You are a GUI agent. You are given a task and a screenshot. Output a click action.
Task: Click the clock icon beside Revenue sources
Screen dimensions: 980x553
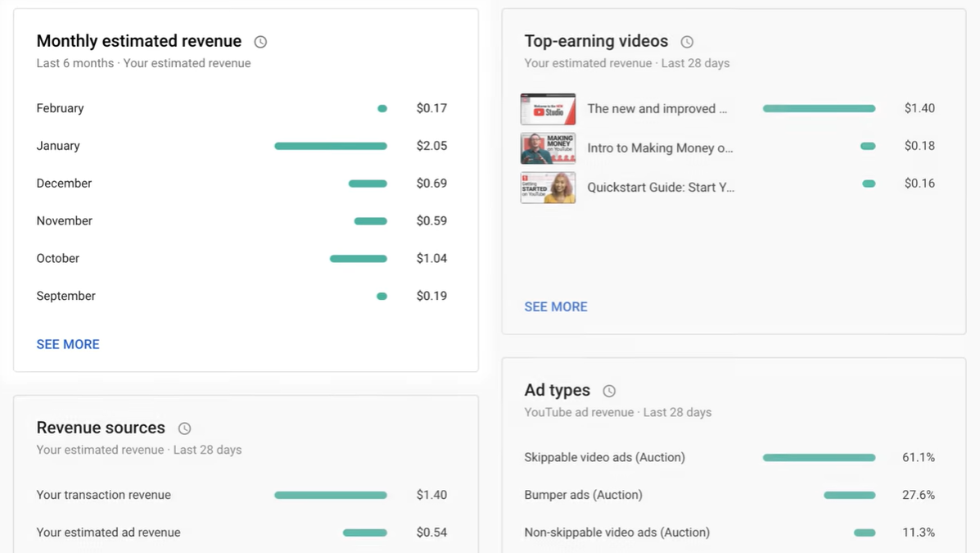pos(184,428)
